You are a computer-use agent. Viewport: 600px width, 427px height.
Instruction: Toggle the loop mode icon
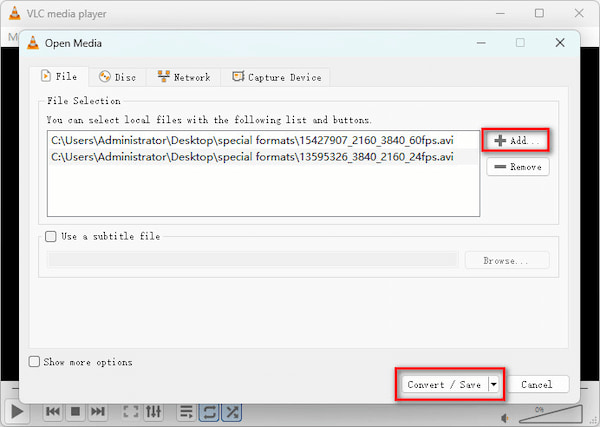[209, 412]
